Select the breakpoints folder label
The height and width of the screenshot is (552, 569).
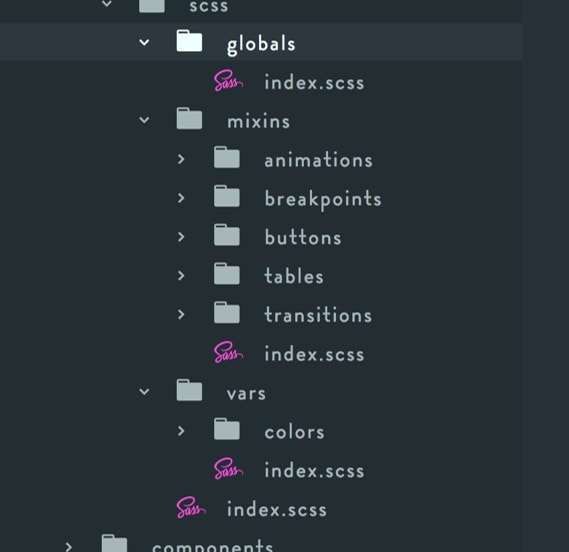coord(323,199)
